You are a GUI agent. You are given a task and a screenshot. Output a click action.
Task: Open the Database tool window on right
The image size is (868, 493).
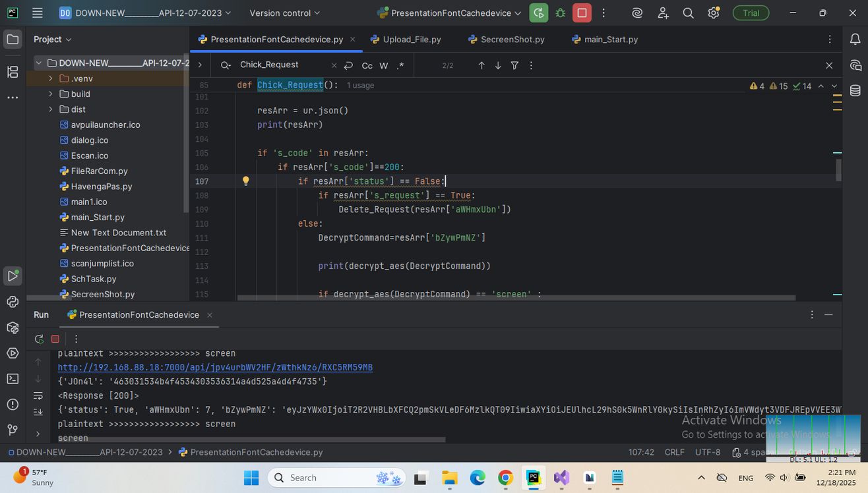(855, 91)
